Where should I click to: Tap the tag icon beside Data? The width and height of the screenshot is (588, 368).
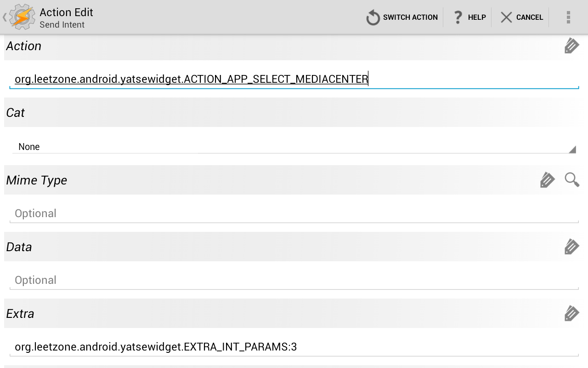571,247
